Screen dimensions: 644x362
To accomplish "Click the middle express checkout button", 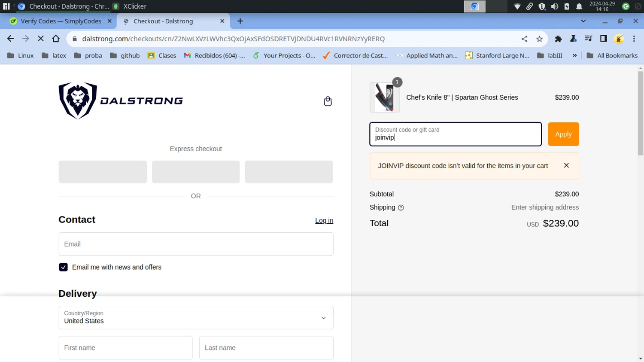I will (x=196, y=172).
